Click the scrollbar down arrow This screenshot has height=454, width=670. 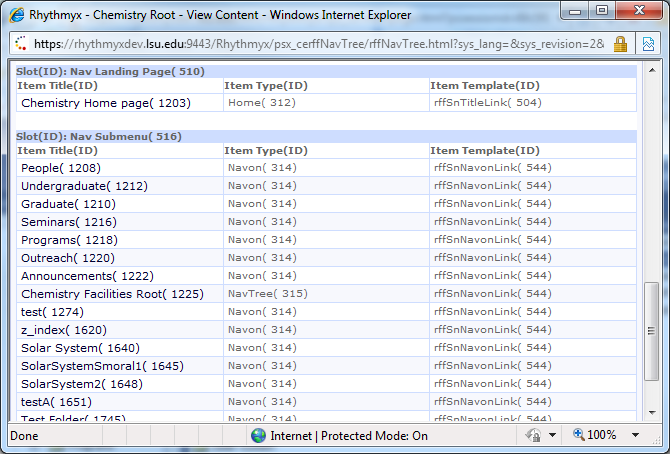pos(652,413)
